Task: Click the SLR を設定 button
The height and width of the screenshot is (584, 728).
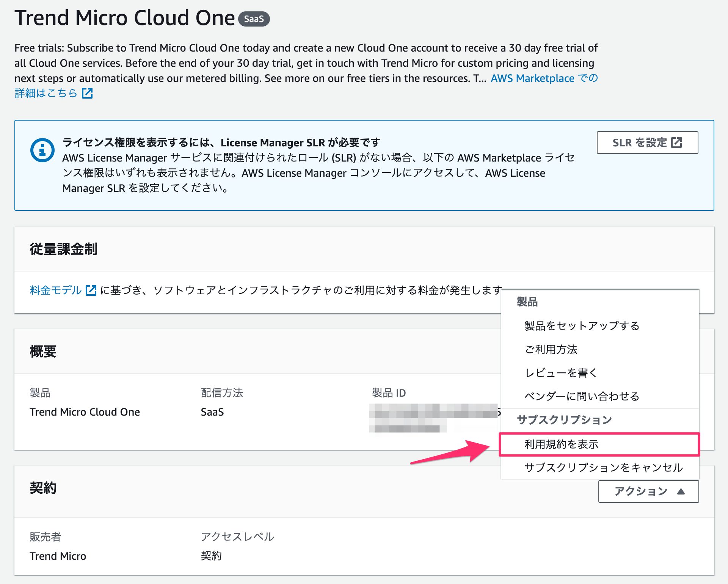Action: pos(647,142)
